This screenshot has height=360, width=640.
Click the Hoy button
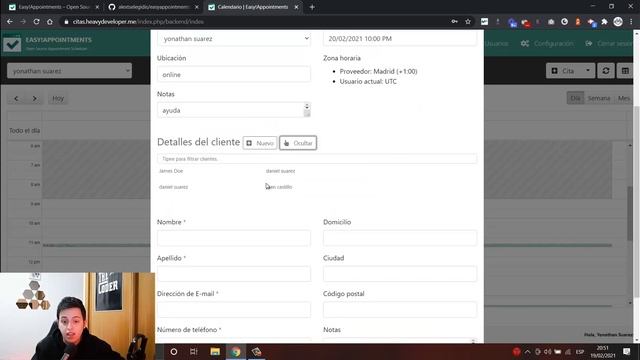point(58,98)
